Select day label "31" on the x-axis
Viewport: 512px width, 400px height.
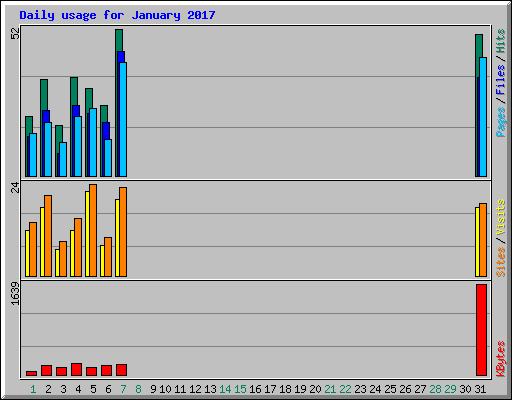[x=480, y=389]
